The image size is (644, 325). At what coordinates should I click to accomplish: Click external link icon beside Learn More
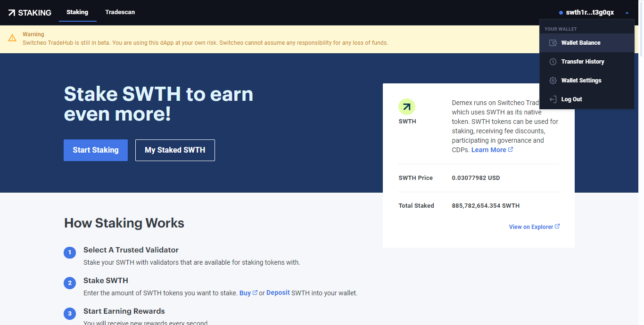tap(511, 149)
